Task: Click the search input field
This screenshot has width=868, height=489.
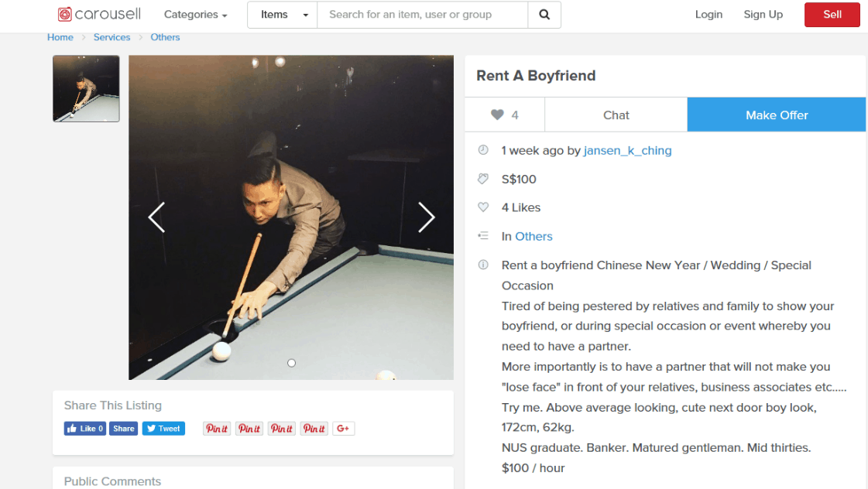Action: point(422,15)
